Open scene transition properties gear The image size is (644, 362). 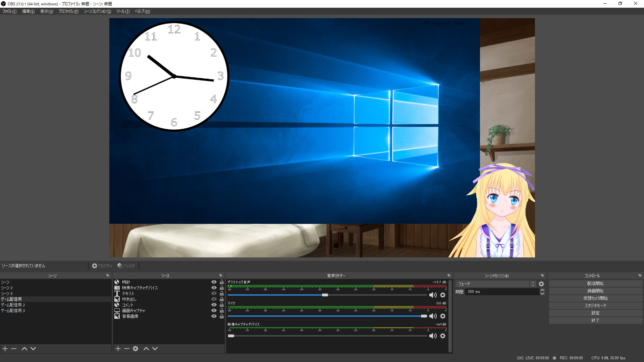[541, 284]
